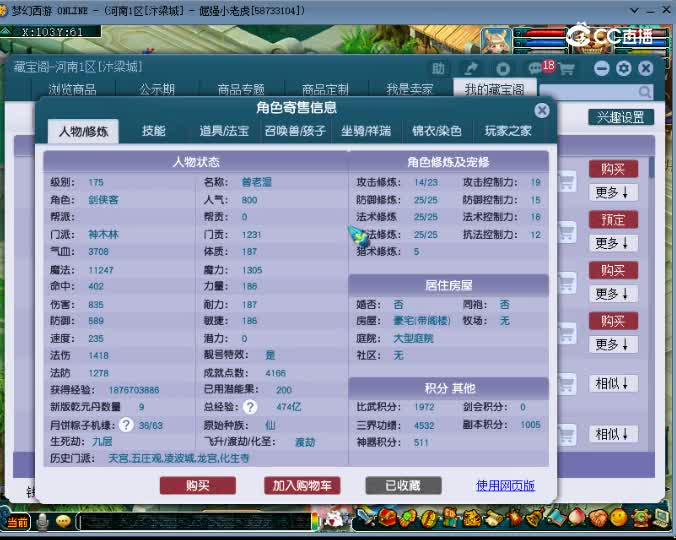Image resolution: width=676 pixels, height=540 pixels.
Task: Click the 豪宅(带阁楼) house value
Action: (x=422, y=321)
